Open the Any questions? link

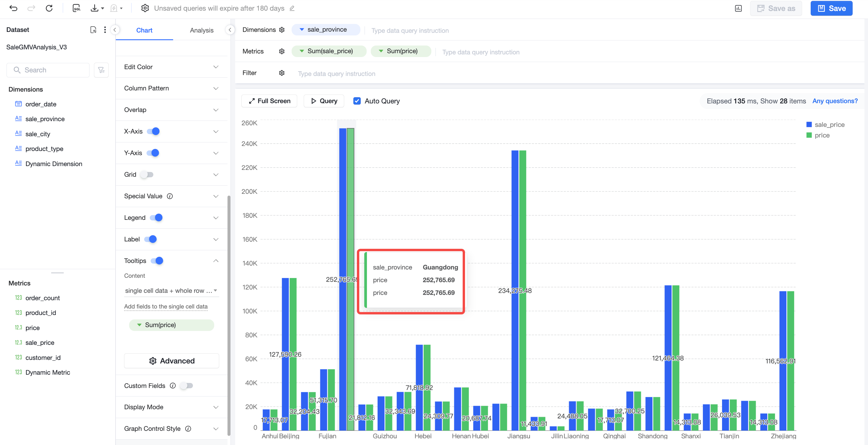(835, 101)
